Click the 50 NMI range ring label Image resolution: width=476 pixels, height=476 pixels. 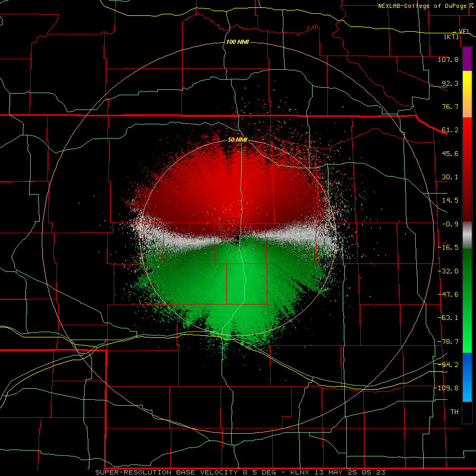[x=237, y=140]
